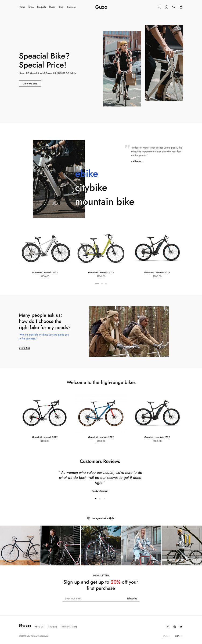The image size is (202, 644).
Task: Click the 'Go to the bike' button
Action: point(30,83)
